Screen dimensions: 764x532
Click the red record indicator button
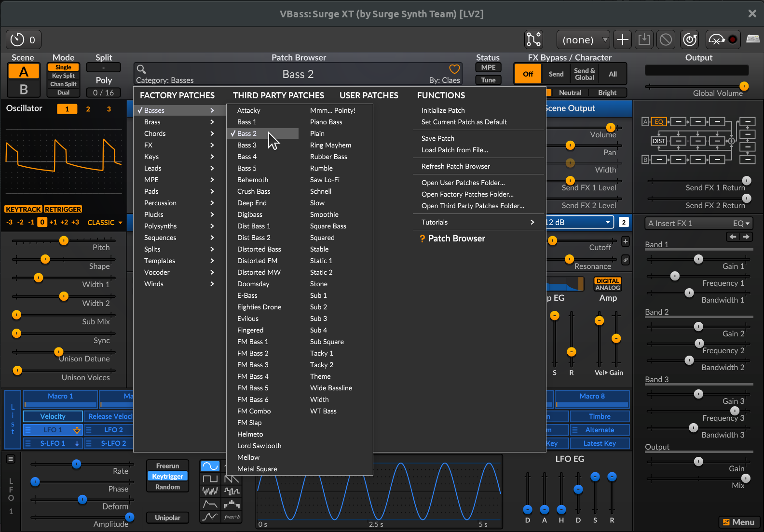[733, 40]
